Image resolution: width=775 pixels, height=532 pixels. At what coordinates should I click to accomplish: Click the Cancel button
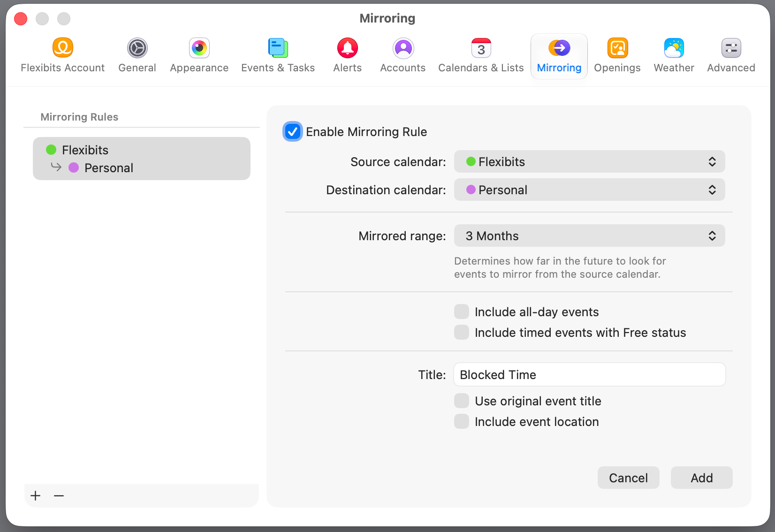(x=629, y=478)
